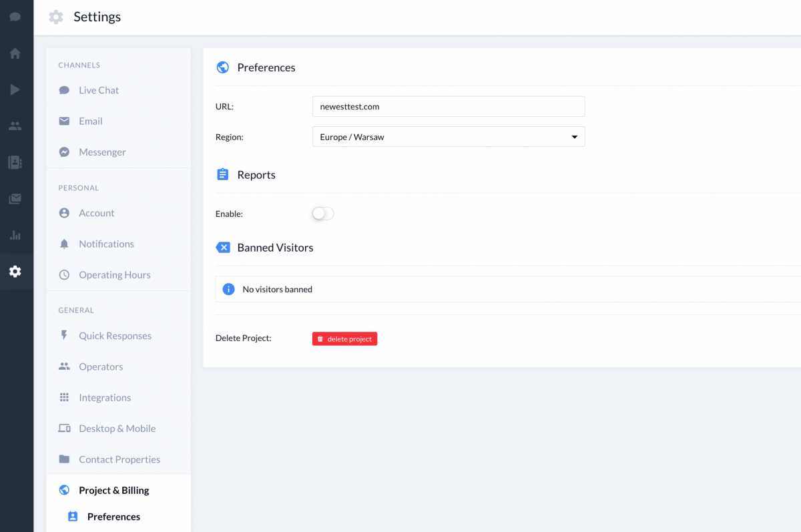Enable the Reports toggle switch

point(323,214)
